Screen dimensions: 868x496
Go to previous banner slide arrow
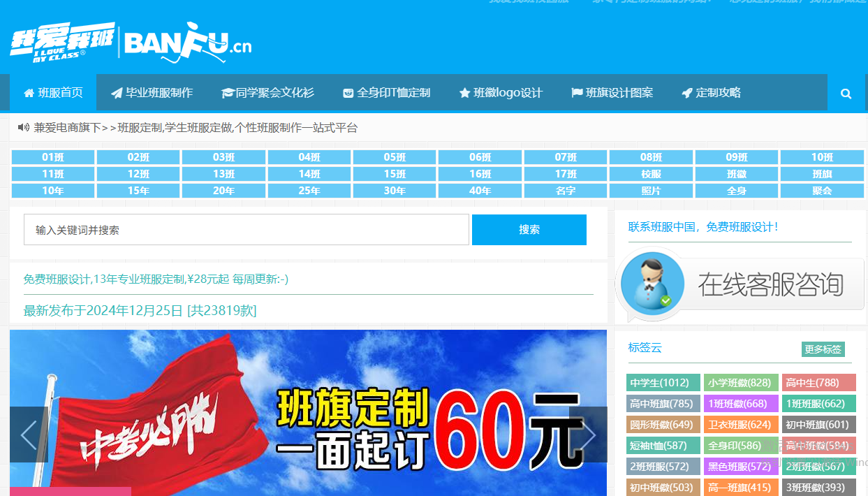(x=29, y=435)
